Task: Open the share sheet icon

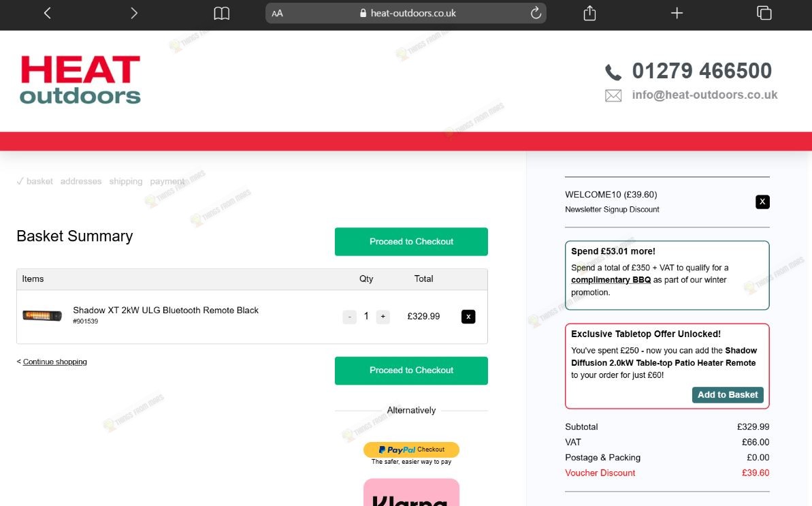Action: point(590,13)
